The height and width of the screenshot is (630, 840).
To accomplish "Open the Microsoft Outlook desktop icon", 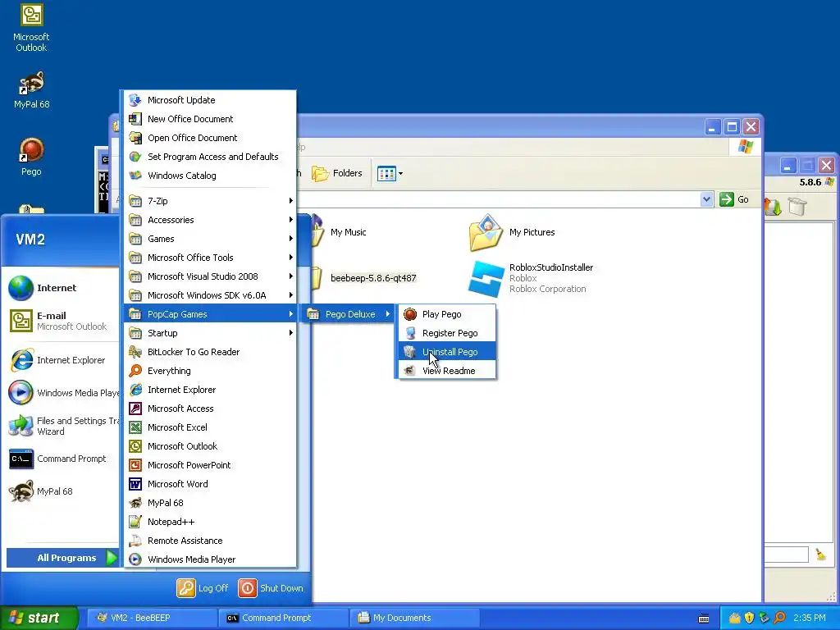I will 31,28.
